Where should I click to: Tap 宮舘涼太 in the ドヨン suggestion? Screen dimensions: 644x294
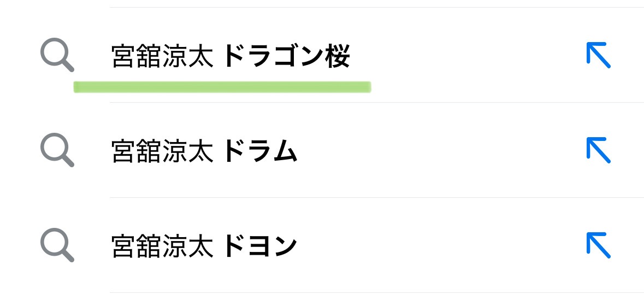163,246
